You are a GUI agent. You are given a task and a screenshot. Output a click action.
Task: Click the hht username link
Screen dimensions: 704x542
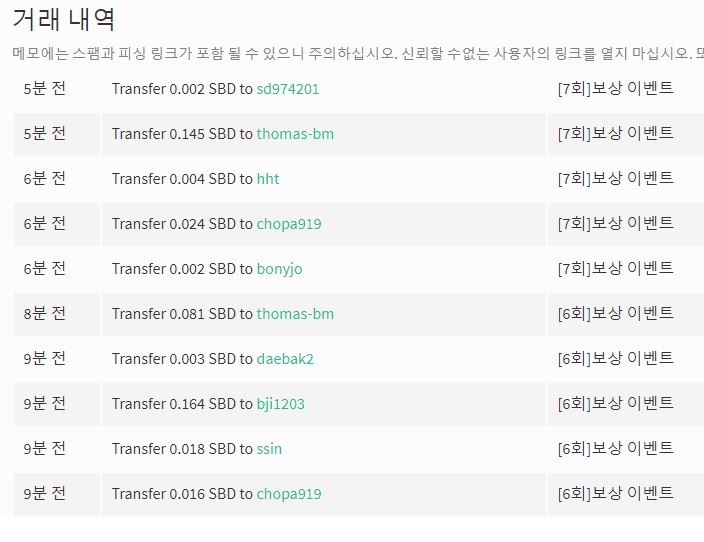coord(268,179)
